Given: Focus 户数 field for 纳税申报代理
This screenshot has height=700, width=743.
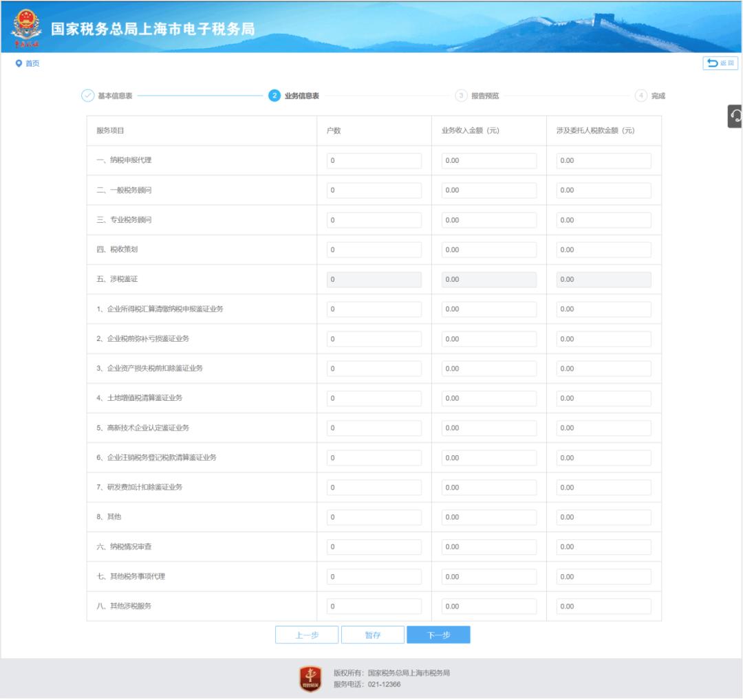Looking at the screenshot, I should (374, 161).
